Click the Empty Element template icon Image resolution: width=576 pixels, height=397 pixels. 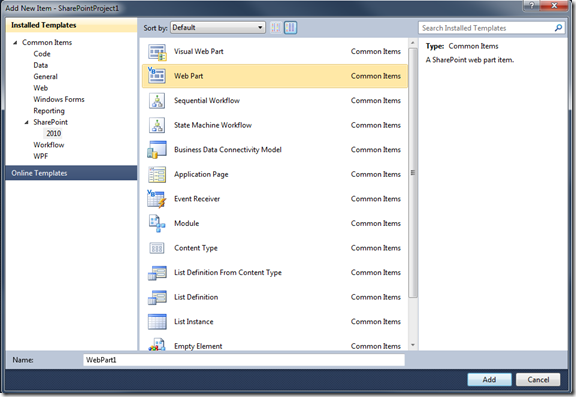click(x=157, y=345)
